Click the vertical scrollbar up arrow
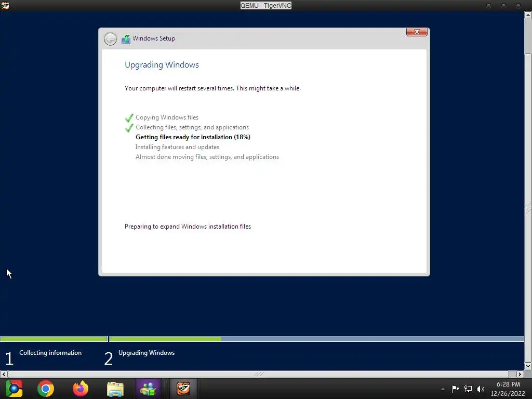The width and height of the screenshot is (532, 399). (528, 15)
